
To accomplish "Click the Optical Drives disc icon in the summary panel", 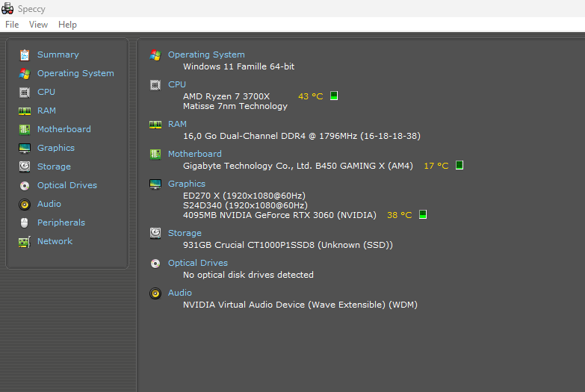I will (155, 264).
